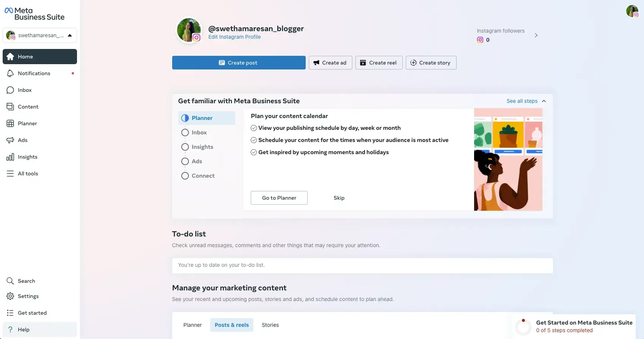Click 'Schedule your content for the times' checkmark item

[x=350, y=140]
